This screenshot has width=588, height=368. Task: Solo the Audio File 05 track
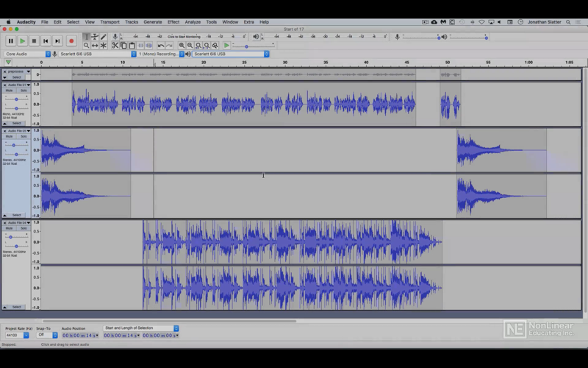(24, 136)
